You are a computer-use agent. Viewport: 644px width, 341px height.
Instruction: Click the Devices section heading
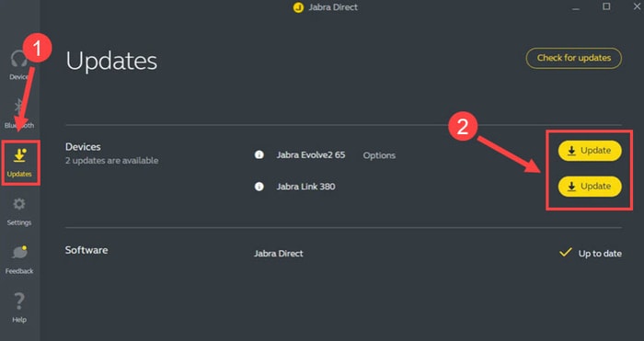[83, 147]
